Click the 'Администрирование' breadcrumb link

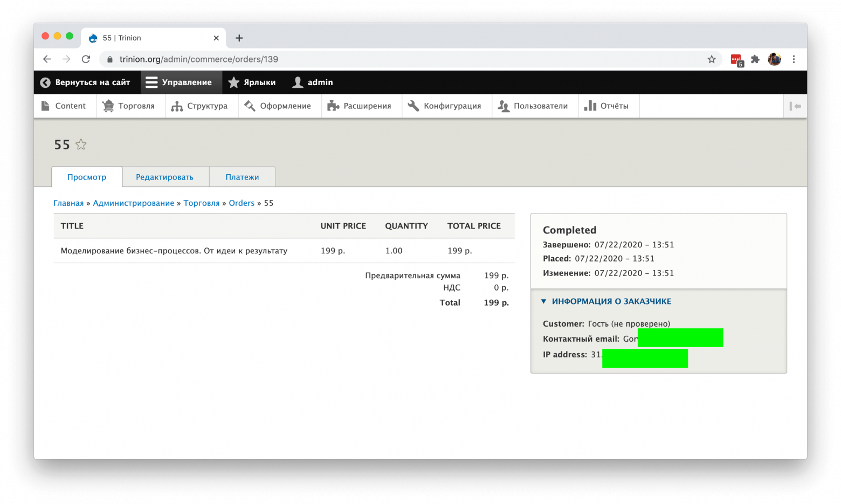point(134,203)
